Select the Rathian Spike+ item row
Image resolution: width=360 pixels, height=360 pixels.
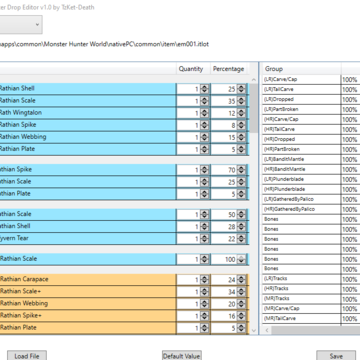88,316
